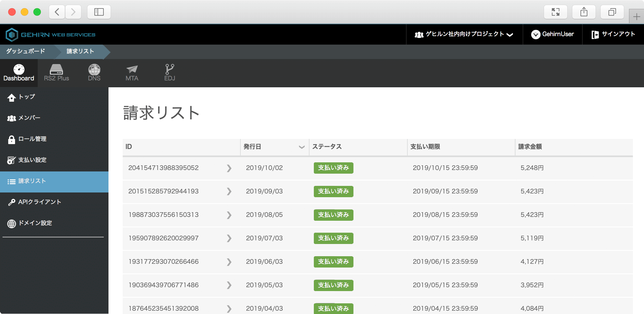
Task: Click the サインアウト sign out button
Action: 613,34
